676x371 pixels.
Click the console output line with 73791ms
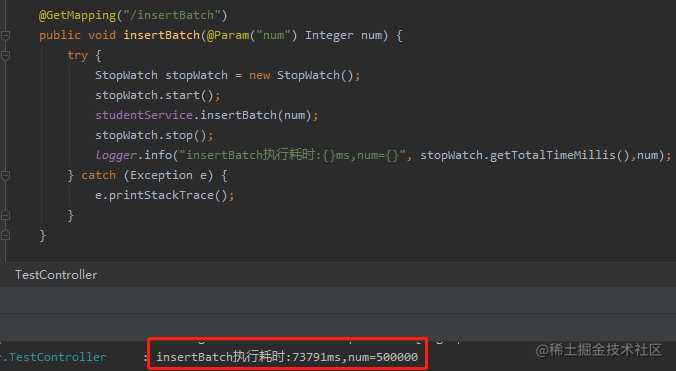[x=287, y=357]
